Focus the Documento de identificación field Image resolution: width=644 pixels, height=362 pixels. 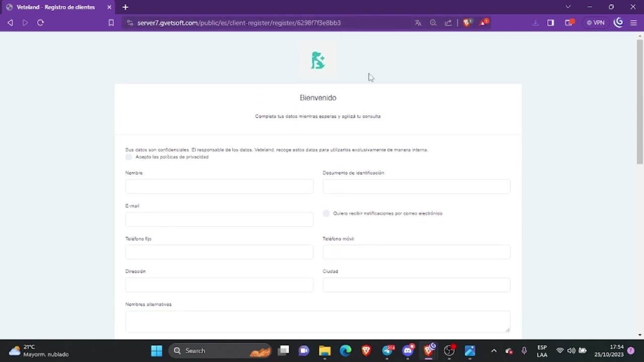(417, 187)
